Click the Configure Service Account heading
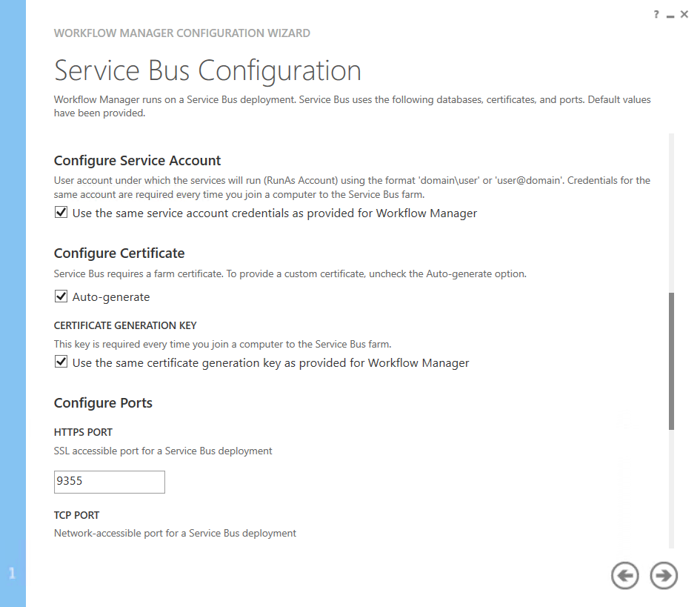 [138, 161]
